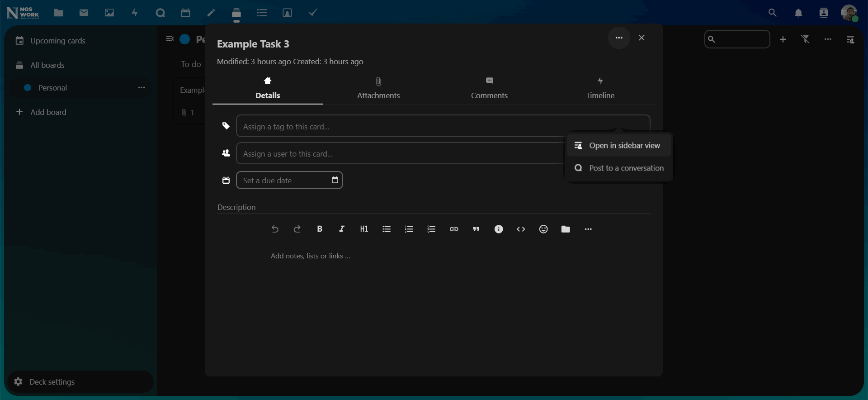Toggle the board details sidebar icon

(x=850, y=40)
